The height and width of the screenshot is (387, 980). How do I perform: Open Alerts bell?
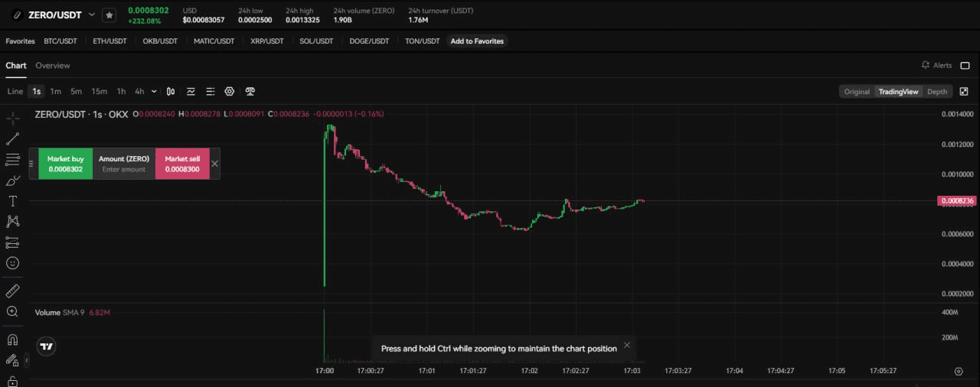(936, 65)
